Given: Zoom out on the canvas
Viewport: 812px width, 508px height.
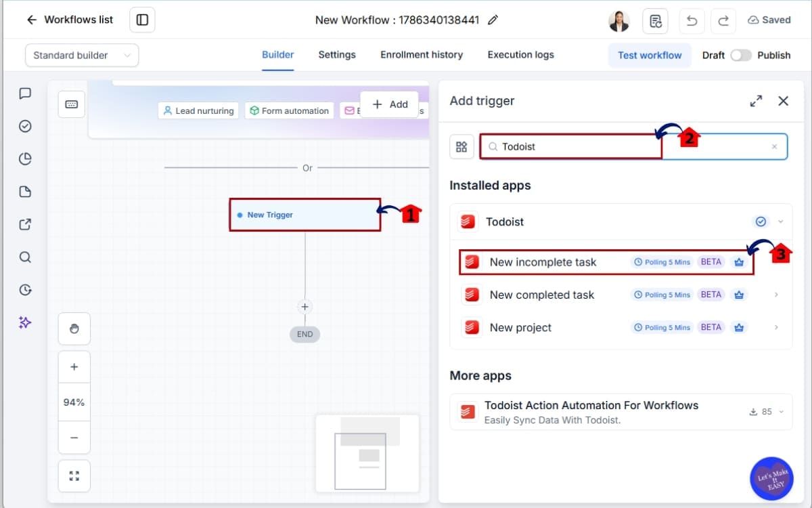Looking at the screenshot, I should pos(74,438).
